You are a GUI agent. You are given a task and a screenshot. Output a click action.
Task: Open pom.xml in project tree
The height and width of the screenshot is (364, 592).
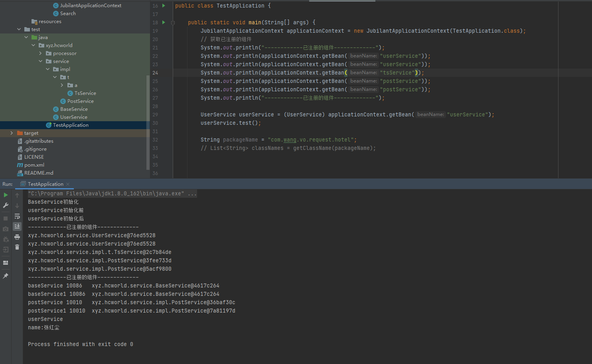point(34,165)
